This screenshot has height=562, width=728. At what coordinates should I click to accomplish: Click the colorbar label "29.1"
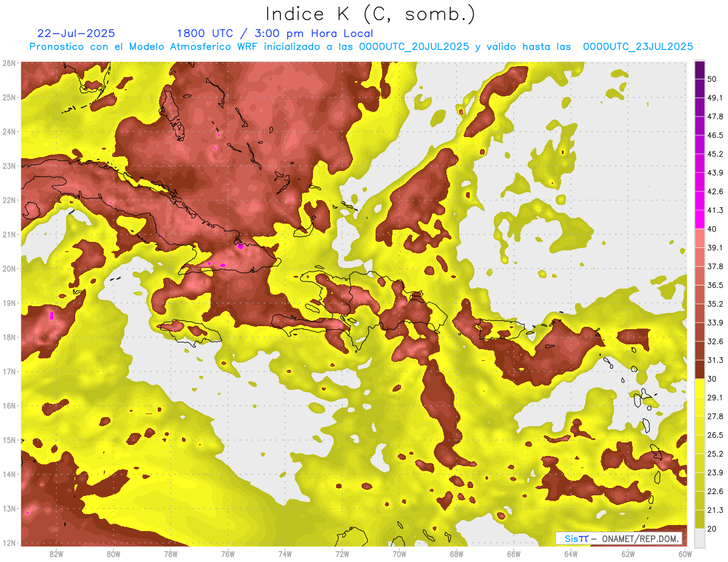pos(715,398)
